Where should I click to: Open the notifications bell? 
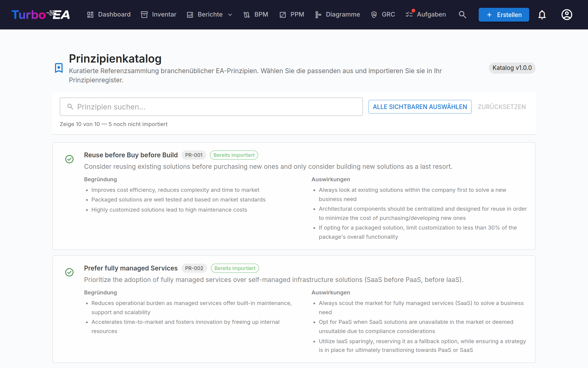point(542,14)
